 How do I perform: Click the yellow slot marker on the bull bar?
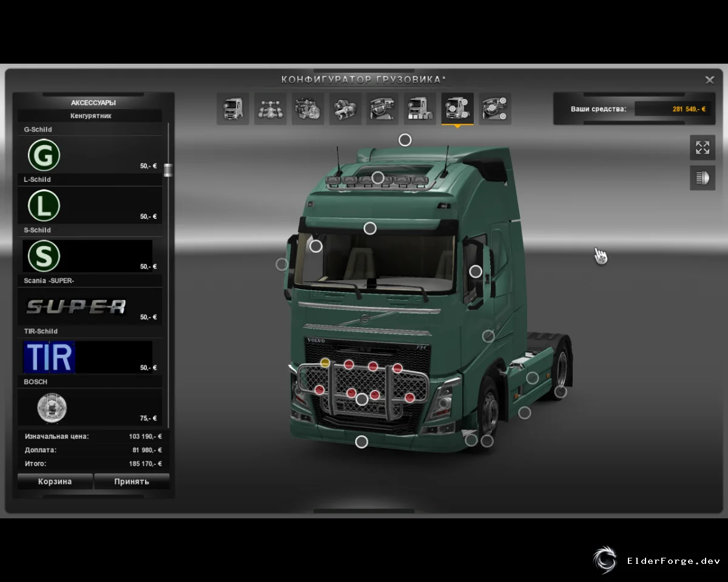point(325,363)
